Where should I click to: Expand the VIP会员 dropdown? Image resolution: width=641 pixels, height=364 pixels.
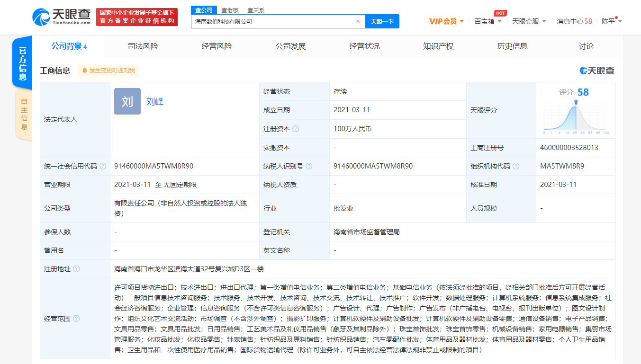point(446,21)
